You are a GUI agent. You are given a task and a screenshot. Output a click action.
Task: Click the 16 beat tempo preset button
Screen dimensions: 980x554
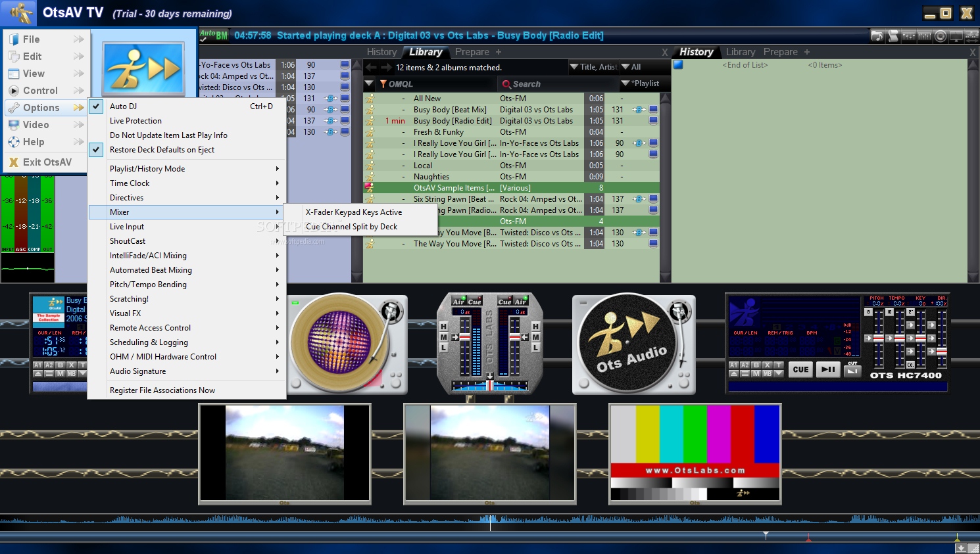pos(889,312)
